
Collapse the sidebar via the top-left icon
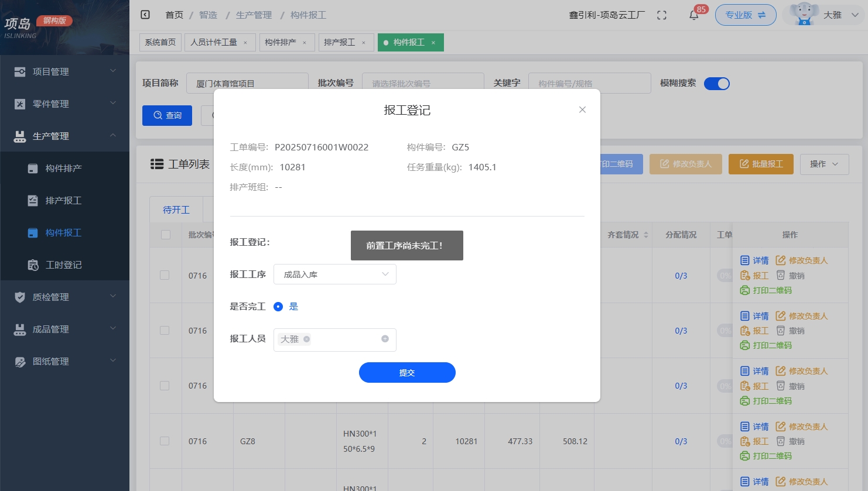pyautogui.click(x=145, y=14)
